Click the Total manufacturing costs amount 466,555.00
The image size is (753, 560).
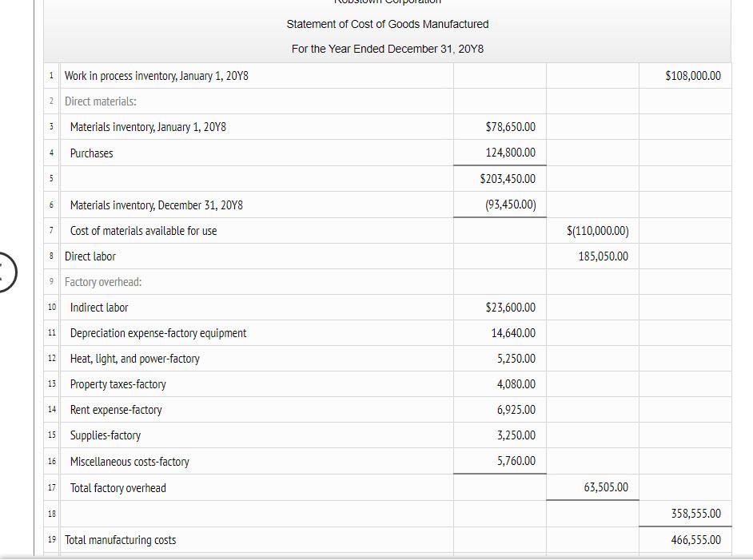685,539
